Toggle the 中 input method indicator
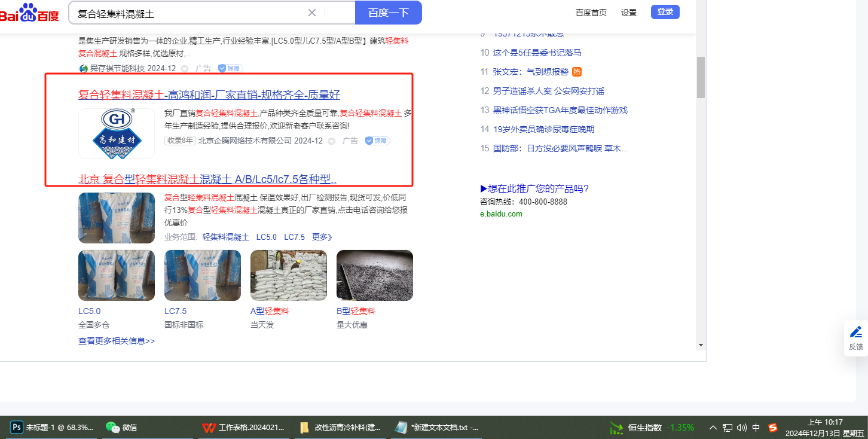The height and width of the screenshot is (439, 868). coord(756,428)
